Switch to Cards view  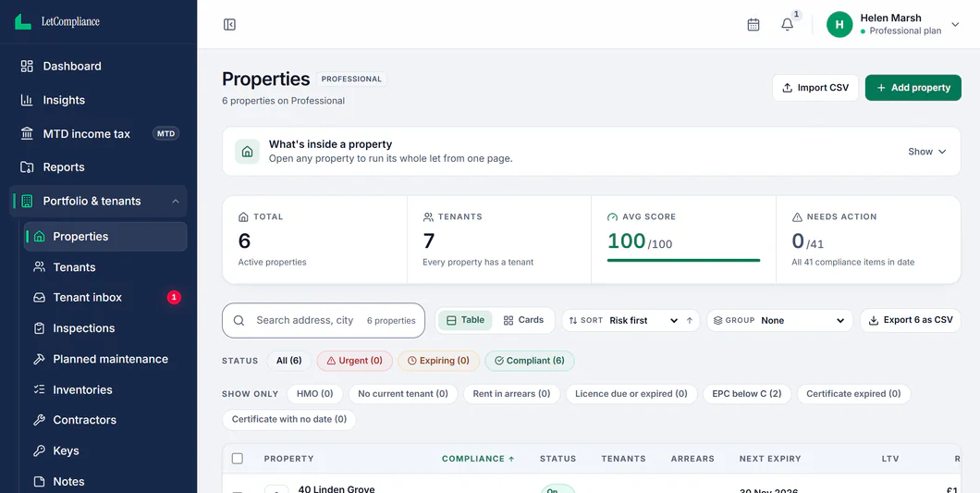[524, 320]
